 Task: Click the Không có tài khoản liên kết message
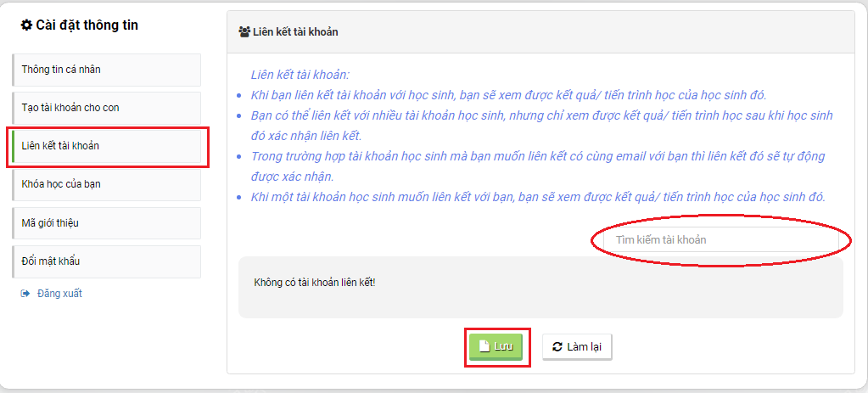[x=315, y=283]
